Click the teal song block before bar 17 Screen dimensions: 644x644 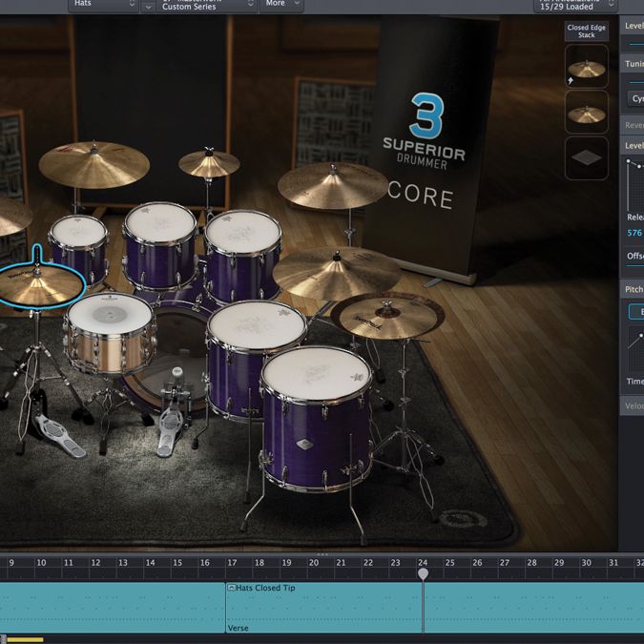point(113,608)
